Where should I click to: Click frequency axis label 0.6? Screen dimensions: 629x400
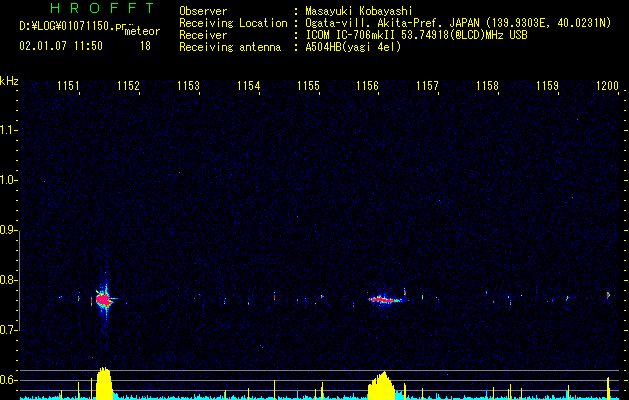coord(8,380)
